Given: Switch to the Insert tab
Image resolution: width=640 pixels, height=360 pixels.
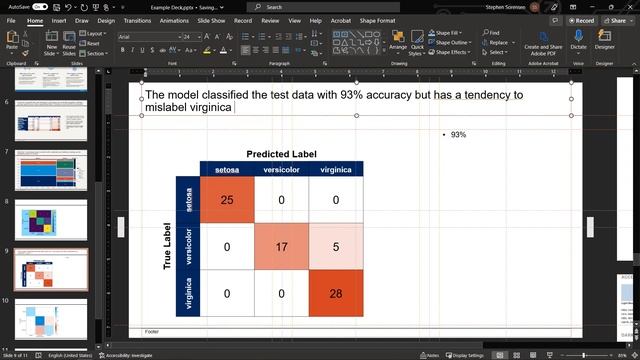Looking at the screenshot, I should pos(59,20).
